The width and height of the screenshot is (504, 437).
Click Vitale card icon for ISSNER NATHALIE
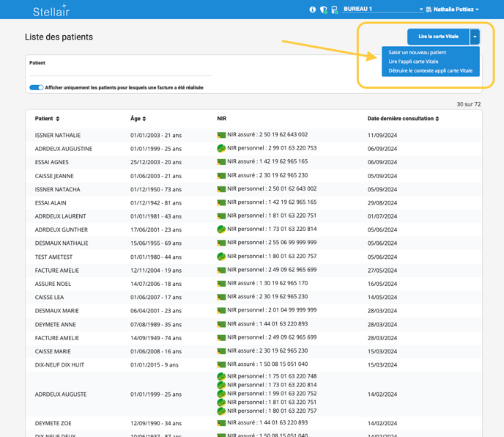pyautogui.click(x=221, y=135)
